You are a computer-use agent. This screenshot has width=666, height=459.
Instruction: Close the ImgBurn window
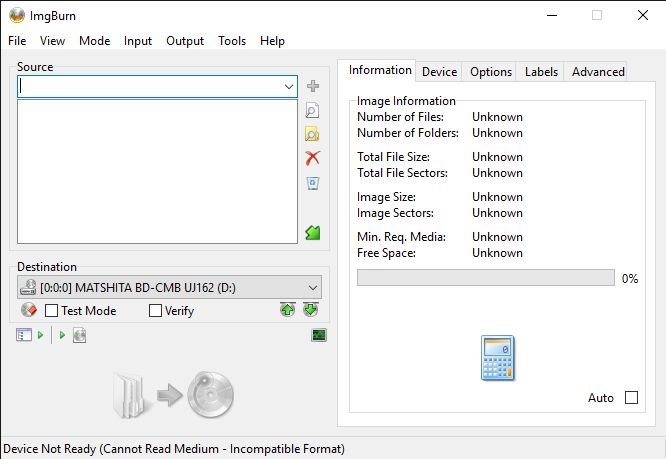click(x=643, y=15)
